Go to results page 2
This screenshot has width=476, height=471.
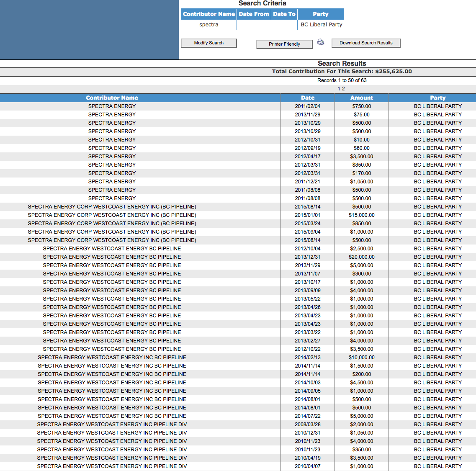coord(343,89)
